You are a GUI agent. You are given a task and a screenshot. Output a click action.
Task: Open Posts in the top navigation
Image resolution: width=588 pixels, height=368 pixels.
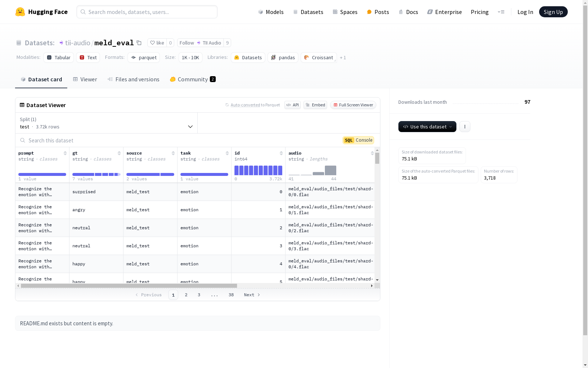point(378,12)
